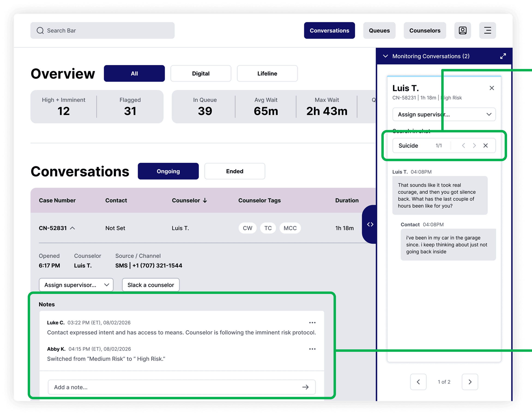The height and width of the screenshot is (415, 532).
Task: Click Luis T. message about courage
Action: [440, 195]
